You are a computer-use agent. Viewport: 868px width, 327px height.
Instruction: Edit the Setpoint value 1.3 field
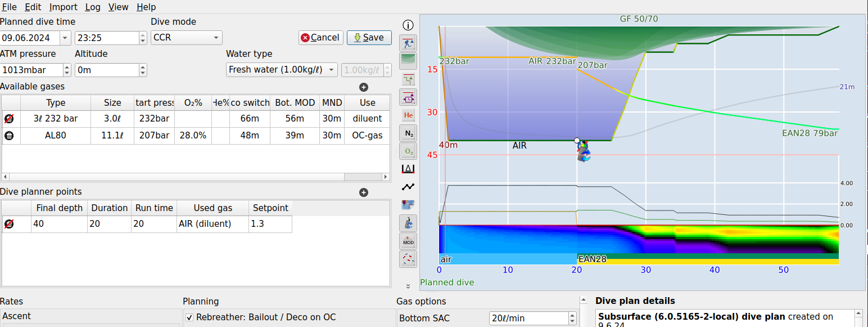(x=270, y=224)
